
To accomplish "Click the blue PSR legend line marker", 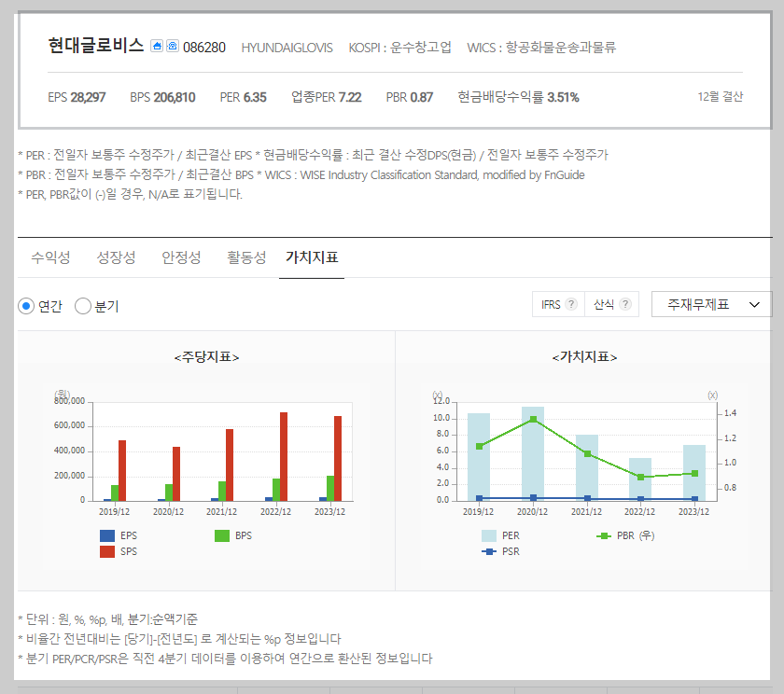I will pyautogui.click(x=488, y=551).
